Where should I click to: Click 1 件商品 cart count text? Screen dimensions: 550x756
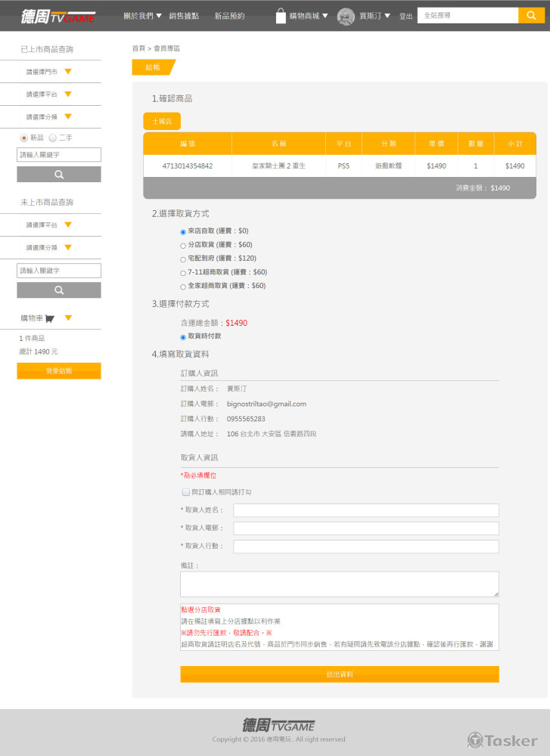(x=32, y=338)
